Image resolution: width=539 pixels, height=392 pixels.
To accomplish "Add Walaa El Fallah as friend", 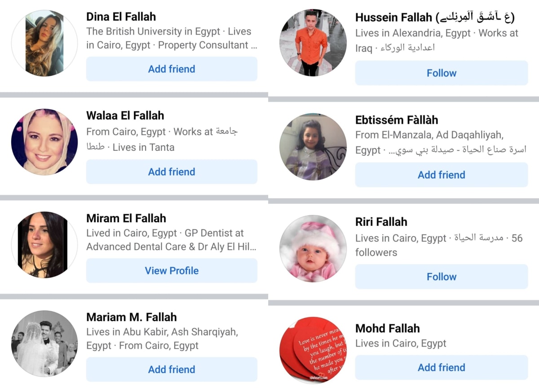I will [172, 172].
